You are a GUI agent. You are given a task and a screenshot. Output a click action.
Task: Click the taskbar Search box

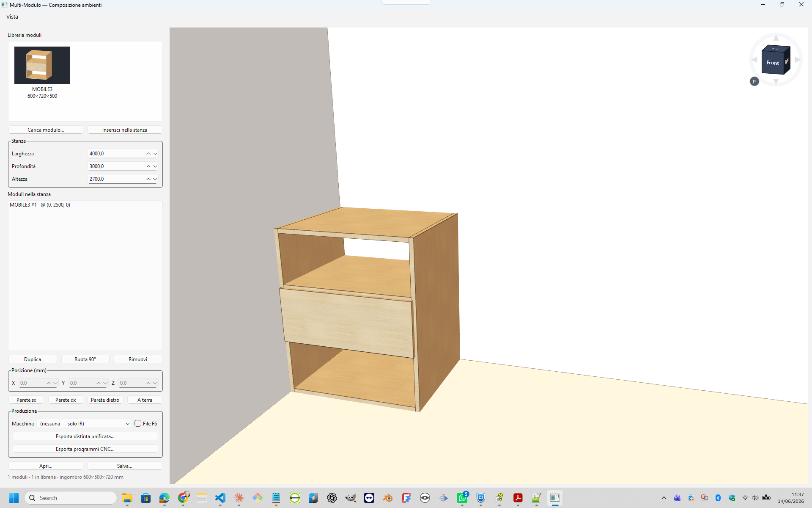71,498
